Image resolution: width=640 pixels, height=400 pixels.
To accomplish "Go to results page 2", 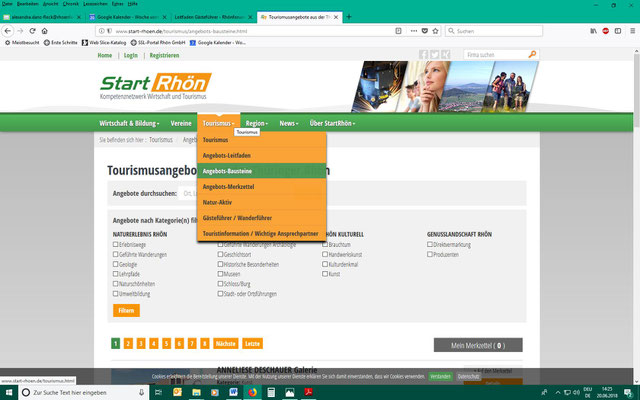I will click(128, 343).
